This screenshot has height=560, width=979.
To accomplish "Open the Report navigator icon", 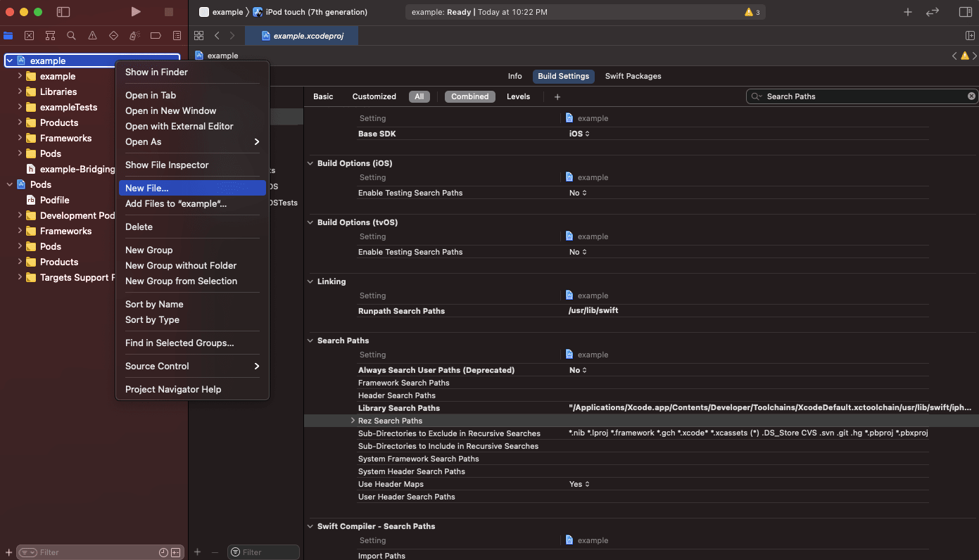I will click(177, 35).
